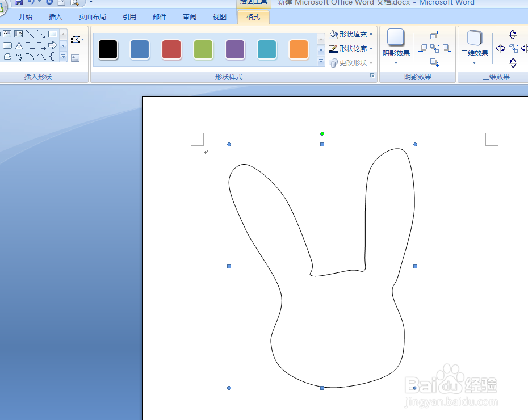Tilt 3-D effect left
The width and height of the screenshot is (528, 420).
[x=501, y=49]
